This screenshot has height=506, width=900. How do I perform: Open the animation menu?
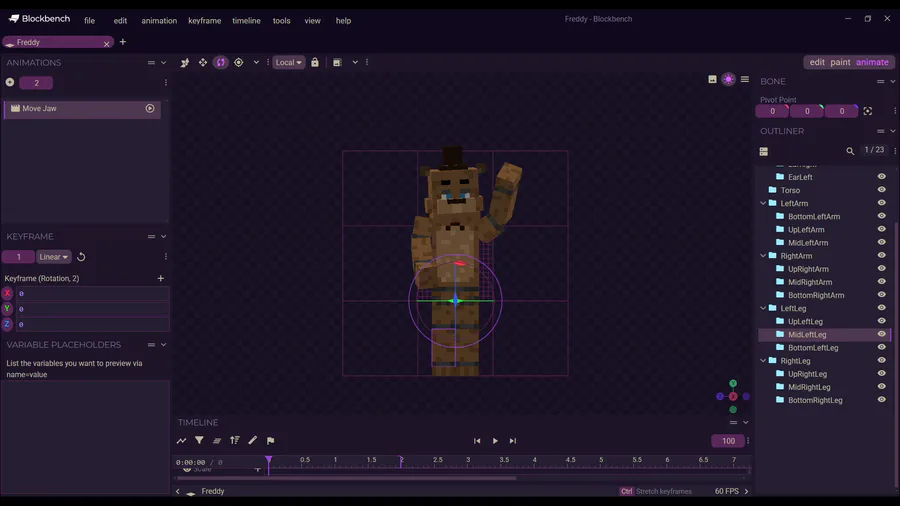pos(159,21)
